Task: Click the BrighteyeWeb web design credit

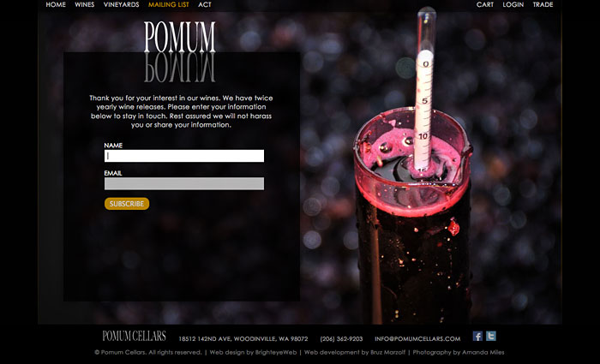Action: [253, 352]
